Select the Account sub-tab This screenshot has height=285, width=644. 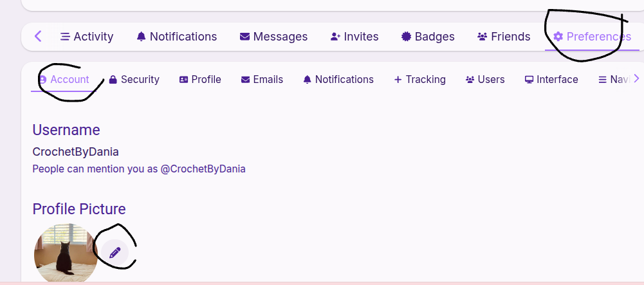(x=64, y=79)
